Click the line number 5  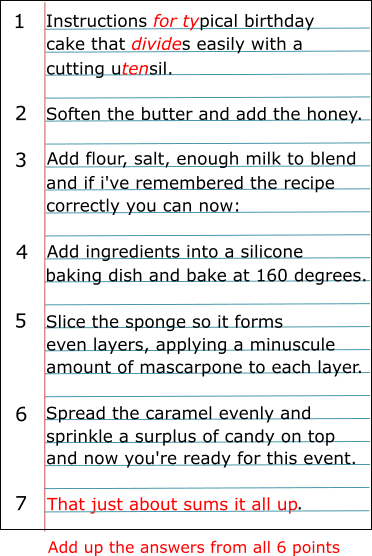21,321
